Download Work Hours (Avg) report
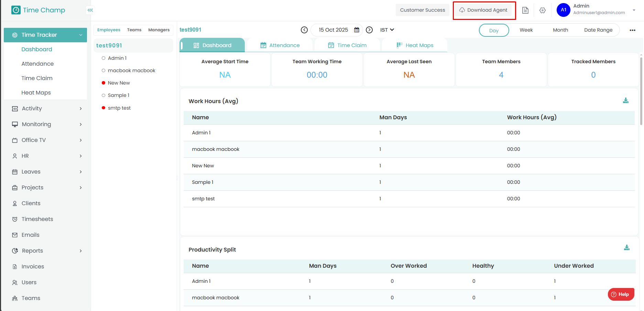The width and height of the screenshot is (644, 311). (625, 101)
